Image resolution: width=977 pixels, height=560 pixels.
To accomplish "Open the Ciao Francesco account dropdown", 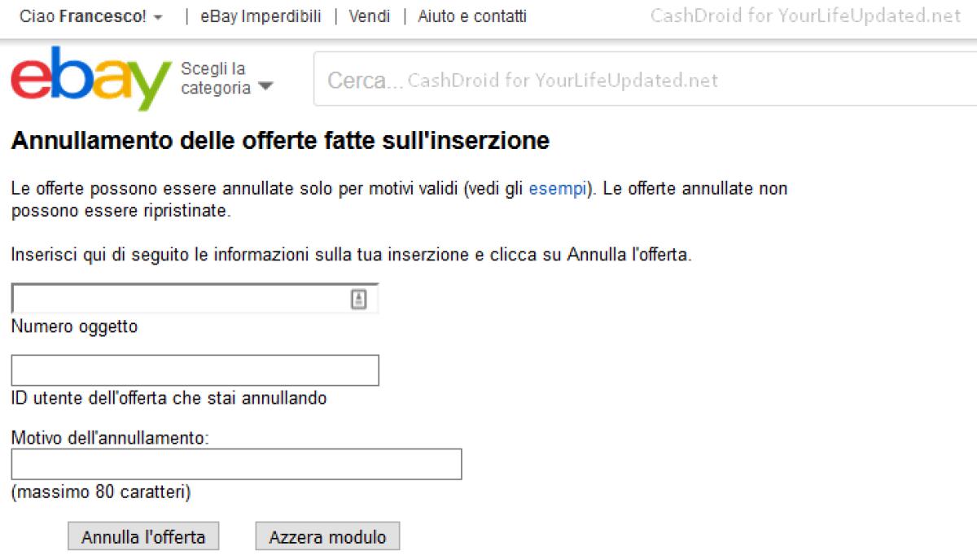I will coord(90,15).
